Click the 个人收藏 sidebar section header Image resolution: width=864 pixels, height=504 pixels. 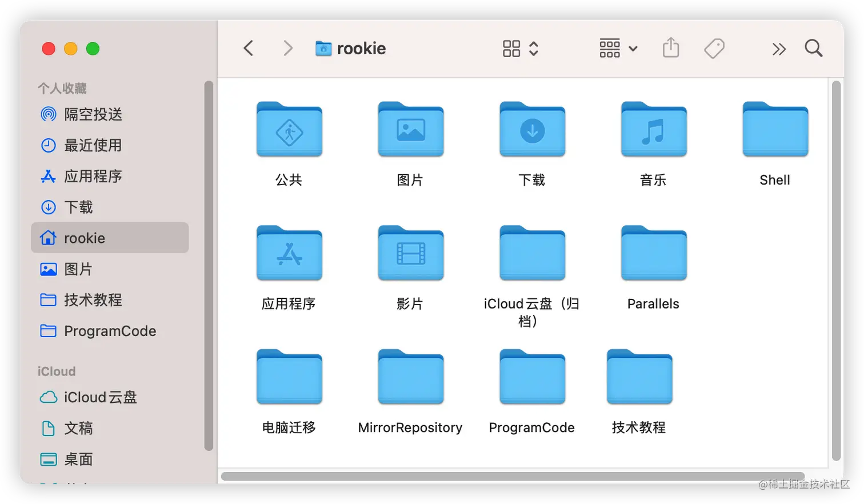click(x=62, y=89)
